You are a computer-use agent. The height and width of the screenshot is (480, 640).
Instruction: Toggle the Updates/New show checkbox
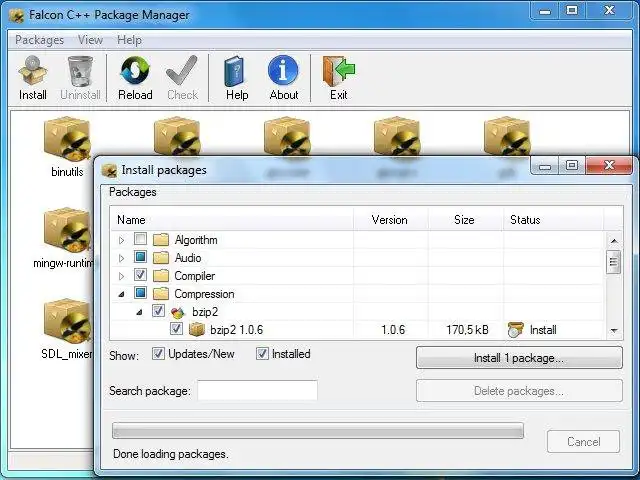[158, 353]
